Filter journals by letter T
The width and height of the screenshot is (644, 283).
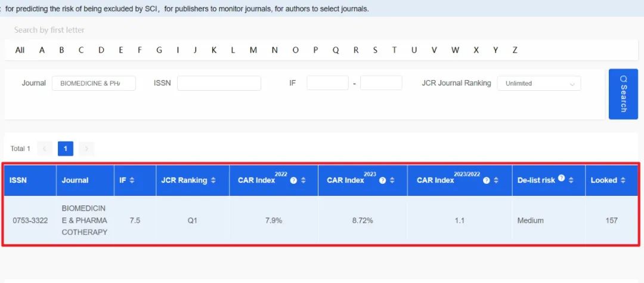coord(394,50)
